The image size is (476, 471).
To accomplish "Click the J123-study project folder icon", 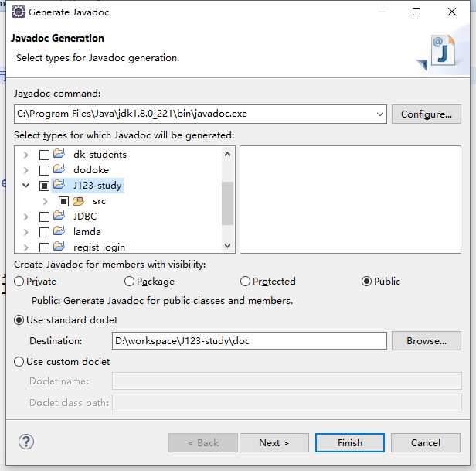I will [x=59, y=184].
